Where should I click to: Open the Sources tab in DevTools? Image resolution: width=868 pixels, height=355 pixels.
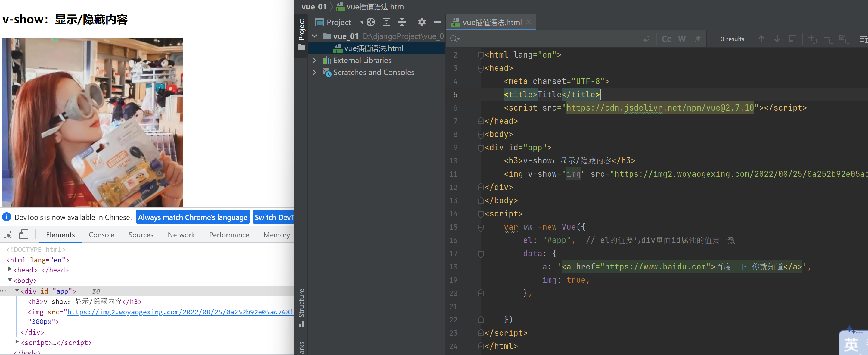[141, 235]
